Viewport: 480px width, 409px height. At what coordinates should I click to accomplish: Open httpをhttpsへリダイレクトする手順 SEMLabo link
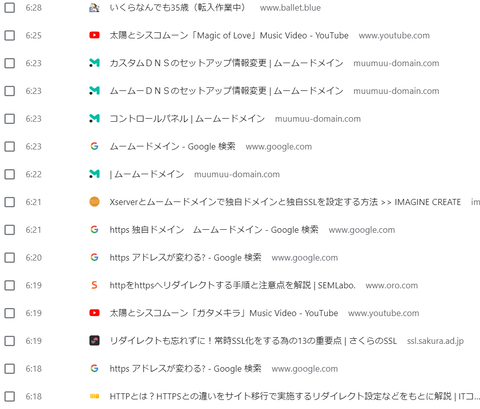[x=233, y=285]
